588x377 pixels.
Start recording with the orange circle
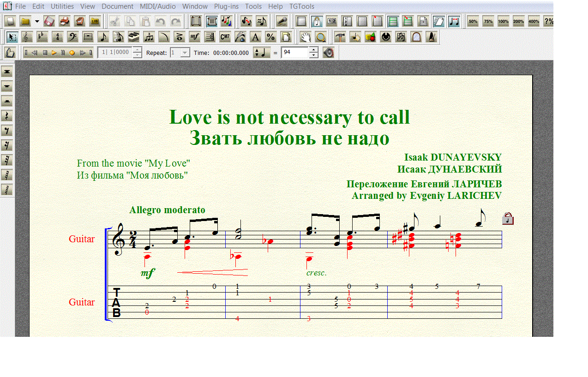point(72,53)
